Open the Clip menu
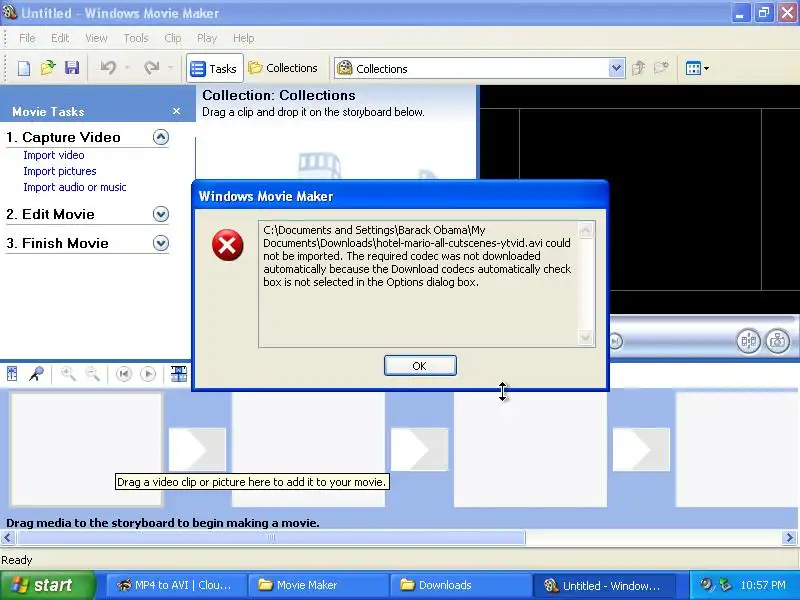Image resolution: width=800 pixels, height=600 pixels. pos(172,38)
